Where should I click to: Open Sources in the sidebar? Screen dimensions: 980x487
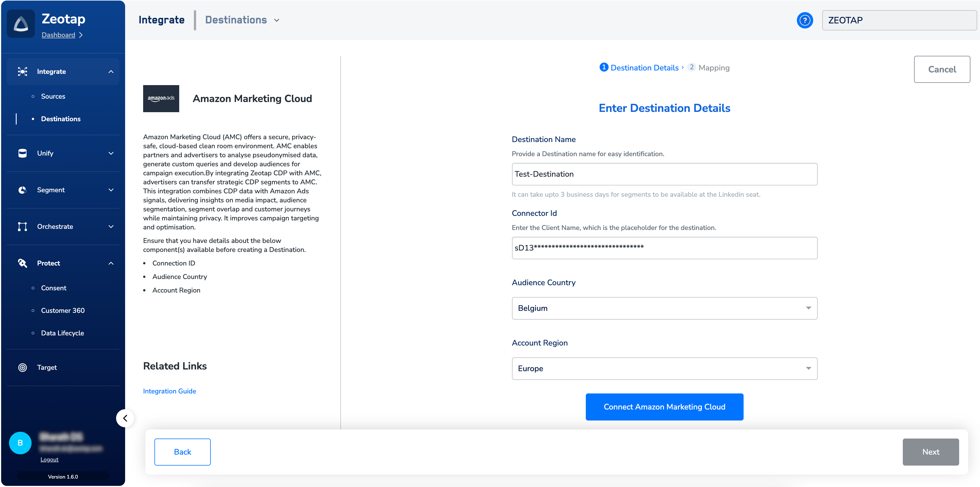coord(53,96)
